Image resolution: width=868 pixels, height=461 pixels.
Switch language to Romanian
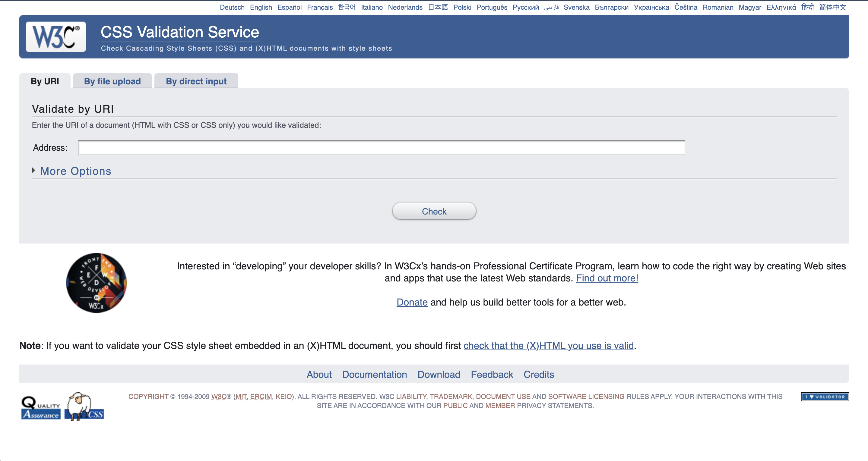pos(718,8)
